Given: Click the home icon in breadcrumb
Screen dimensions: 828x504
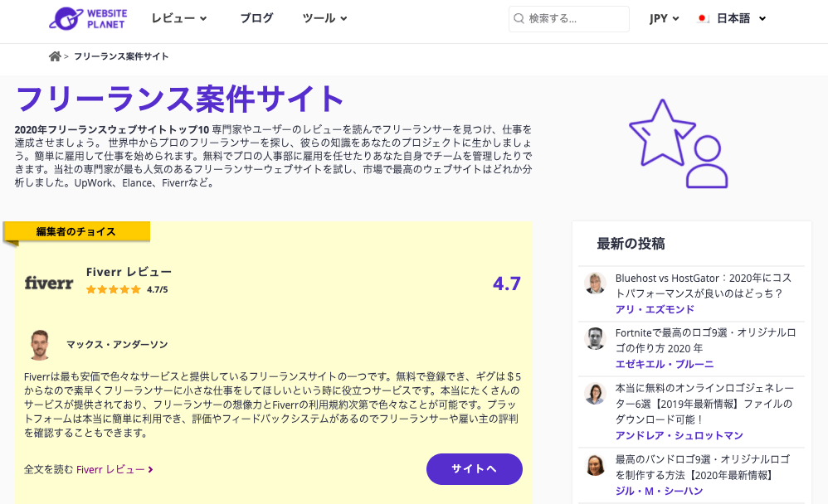Looking at the screenshot, I should pyautogui.click(x=55, y=56).
